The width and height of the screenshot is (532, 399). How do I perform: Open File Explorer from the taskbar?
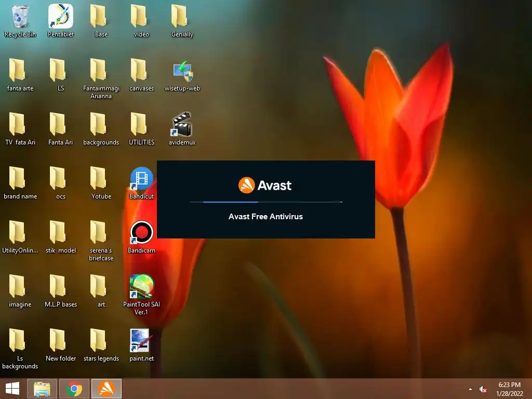(42, 389)
